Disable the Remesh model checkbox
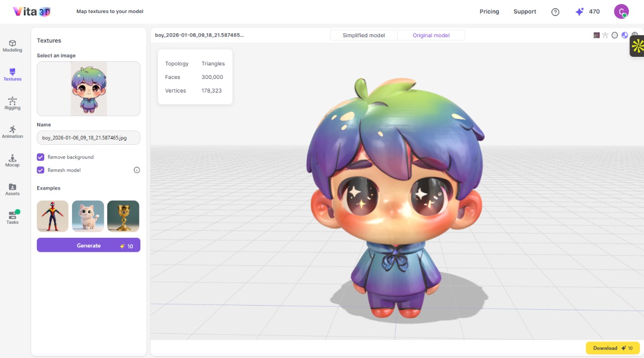644x358 pixels. coord(41,170)
